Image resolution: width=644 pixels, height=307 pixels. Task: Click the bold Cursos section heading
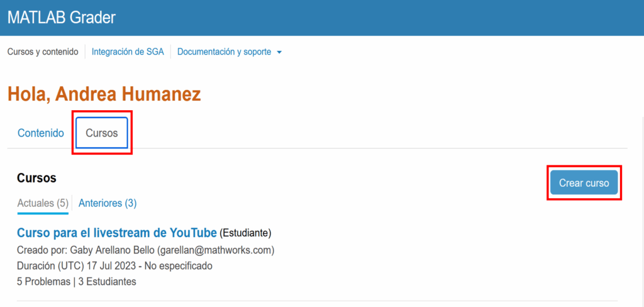coord(36,178)
